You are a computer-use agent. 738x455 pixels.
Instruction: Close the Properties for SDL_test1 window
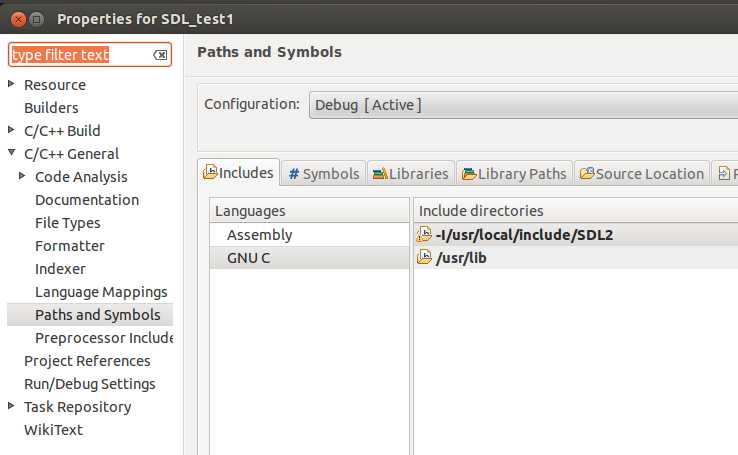18,19
